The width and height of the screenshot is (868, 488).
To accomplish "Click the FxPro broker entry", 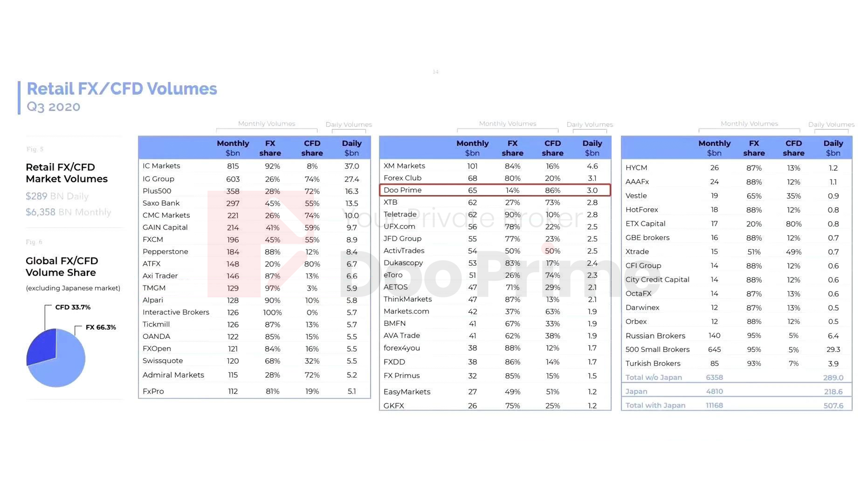I will 153,391.
